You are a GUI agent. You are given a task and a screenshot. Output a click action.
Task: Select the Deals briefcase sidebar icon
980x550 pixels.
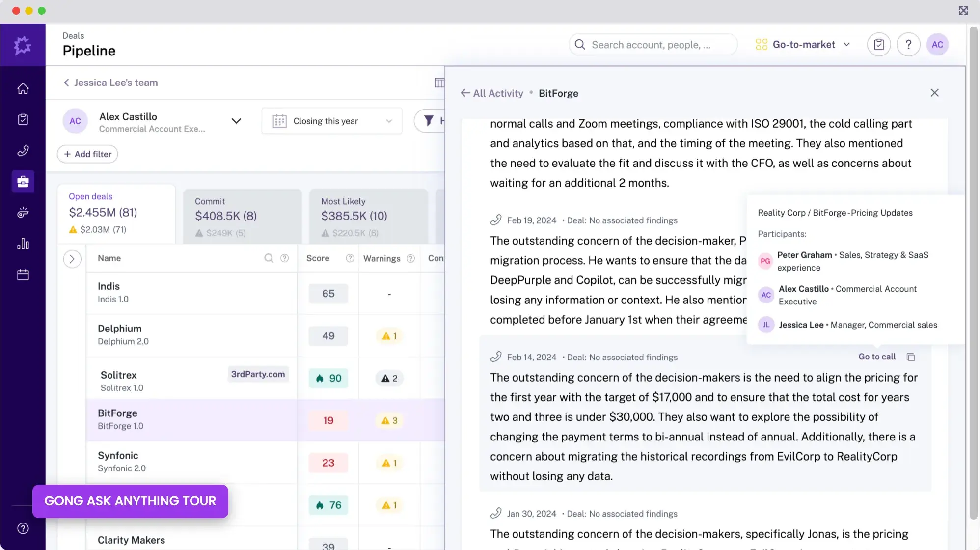pyautogui.click(x=23, y=182)
